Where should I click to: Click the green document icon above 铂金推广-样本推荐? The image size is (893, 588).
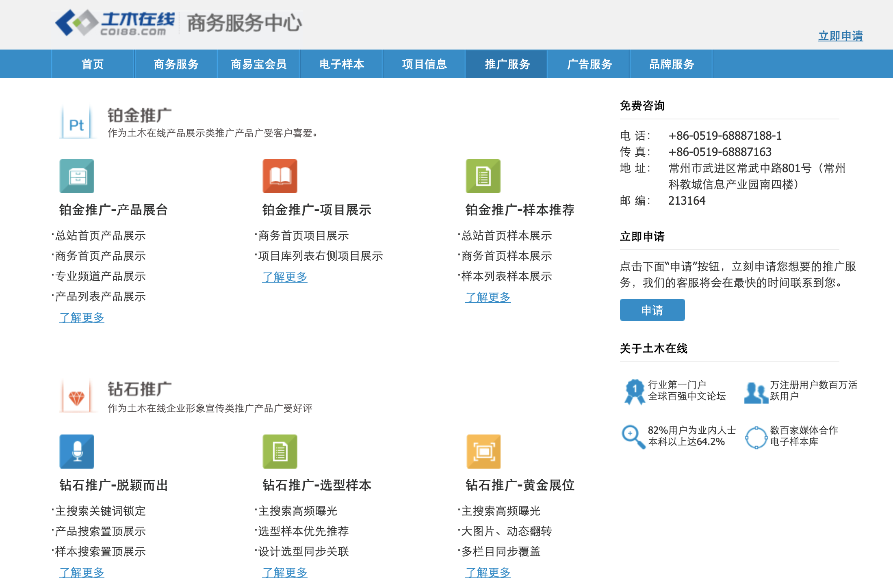click(483, 176)
